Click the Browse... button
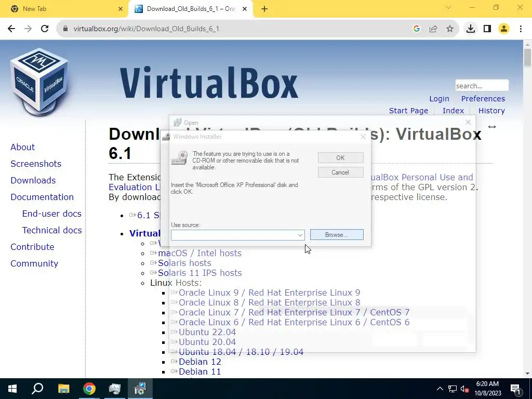532x399 pixels. click(x=337, y=235)
